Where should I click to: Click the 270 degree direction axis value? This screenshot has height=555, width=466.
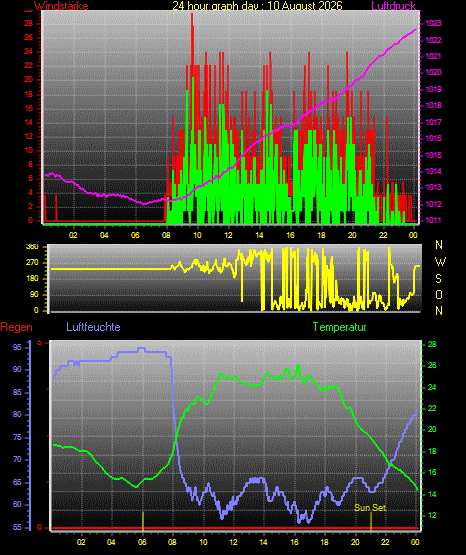(32, 263)
